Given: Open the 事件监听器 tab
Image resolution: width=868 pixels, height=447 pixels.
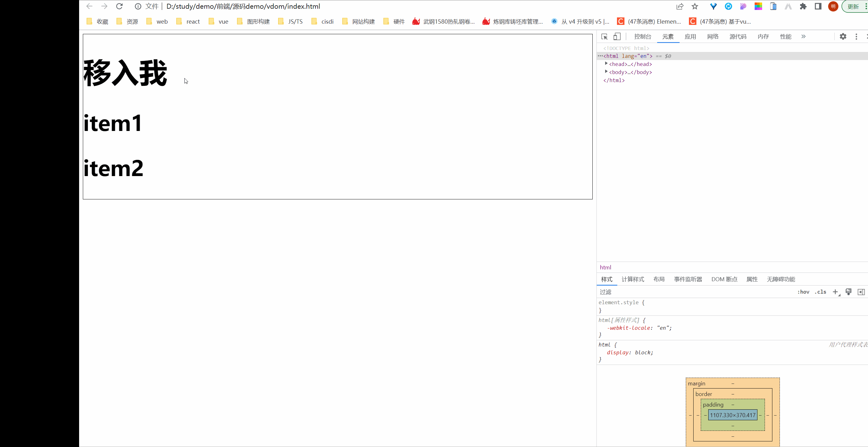Looking at the screenshot, I should 688,279.
